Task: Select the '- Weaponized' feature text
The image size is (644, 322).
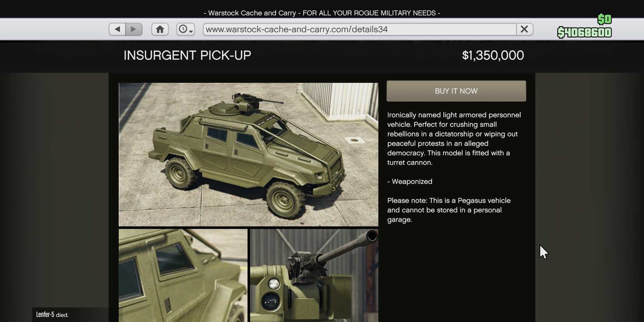Action: click(x=410, y=181)
